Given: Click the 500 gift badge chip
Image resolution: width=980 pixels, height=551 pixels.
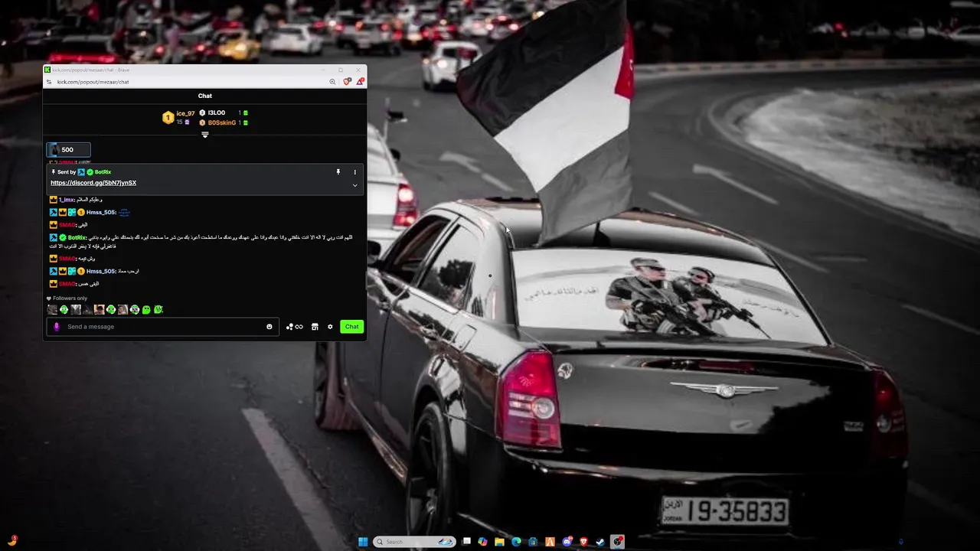Looking at the screenshot, I should 69,150.
